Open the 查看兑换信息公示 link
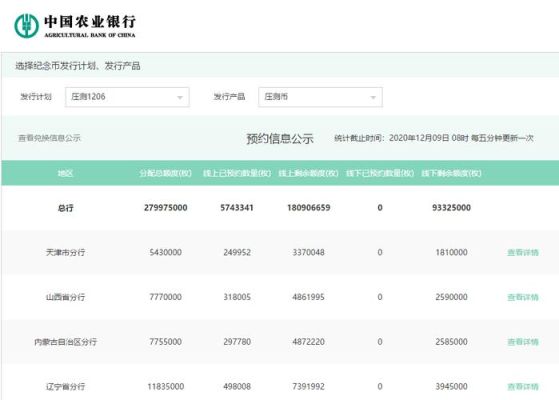The height and width of the screenshot is (400, 559). point(50,138)
